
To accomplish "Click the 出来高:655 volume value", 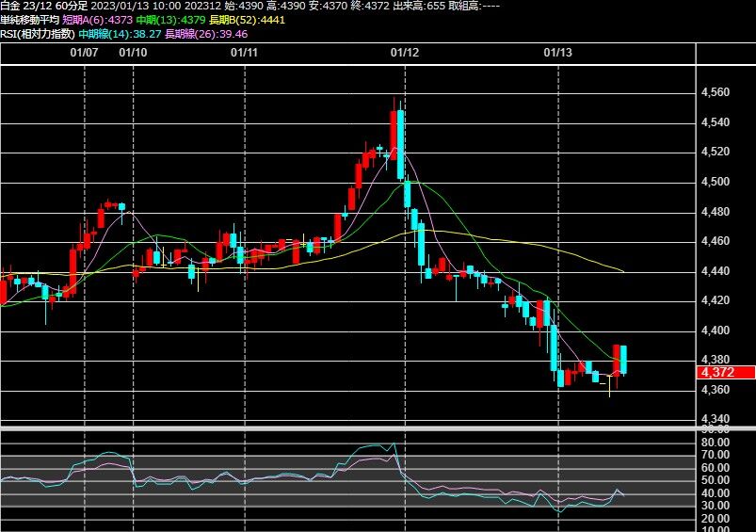I will (419, 6).
